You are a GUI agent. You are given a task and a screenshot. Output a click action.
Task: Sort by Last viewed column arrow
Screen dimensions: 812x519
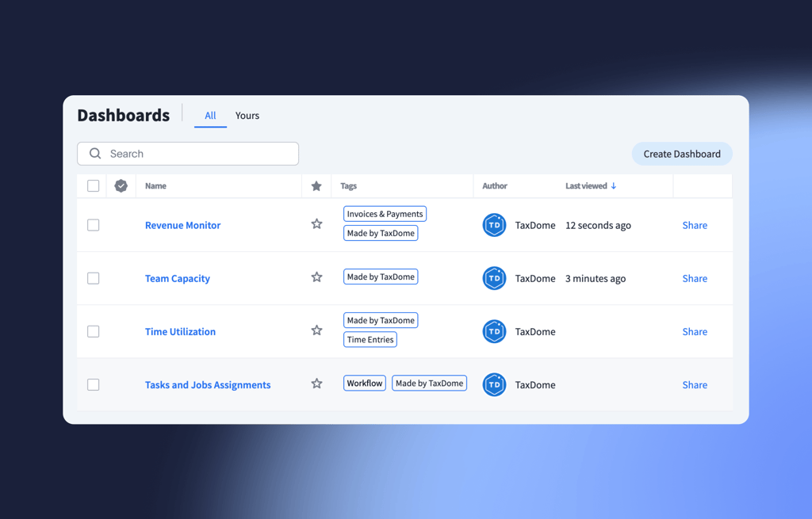coord(614,186)
